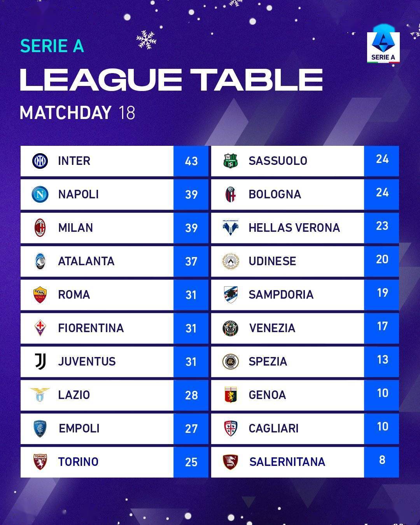Click the SAMPDORIA team name

coord(281,294)
